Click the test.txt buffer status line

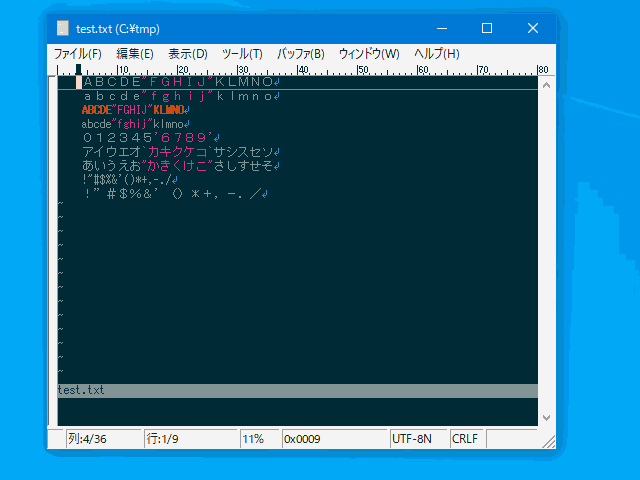(x=298, y=390)
